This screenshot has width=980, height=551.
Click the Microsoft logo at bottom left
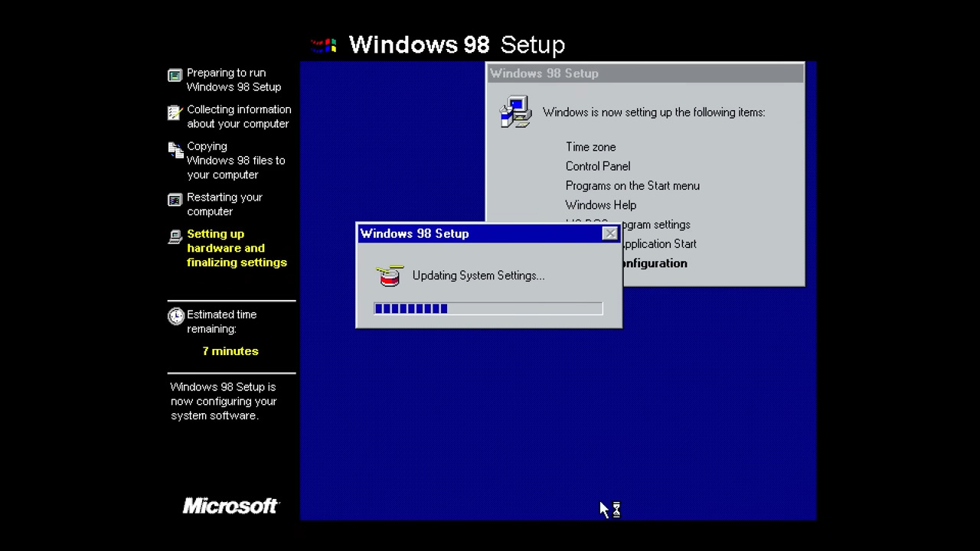click(x=230, y=506)
